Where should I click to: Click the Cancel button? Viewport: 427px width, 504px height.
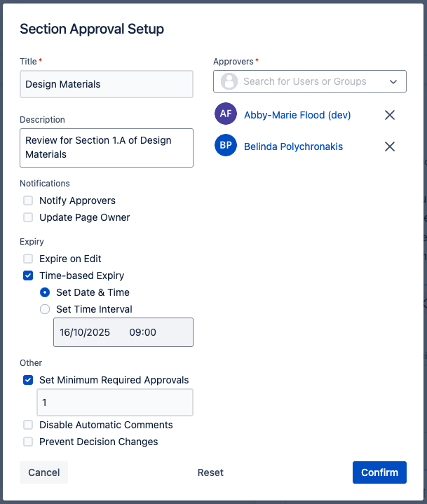click(x=43, y=472)
